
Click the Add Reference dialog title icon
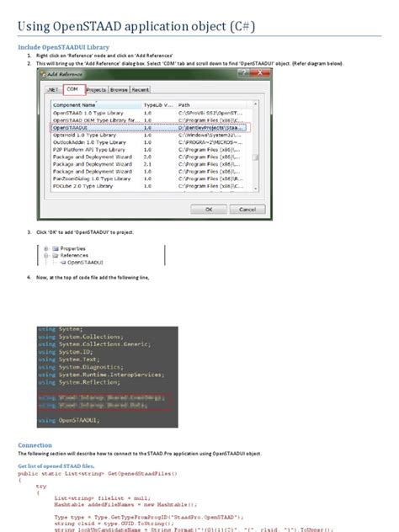tap(43, 73)
